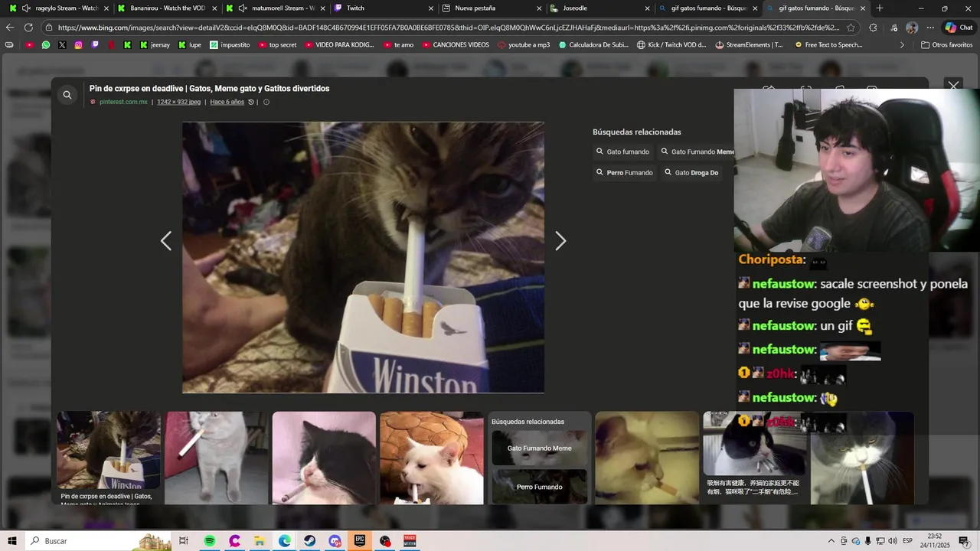Open 'youtube a mp3' bookmark

pos(524,45)
